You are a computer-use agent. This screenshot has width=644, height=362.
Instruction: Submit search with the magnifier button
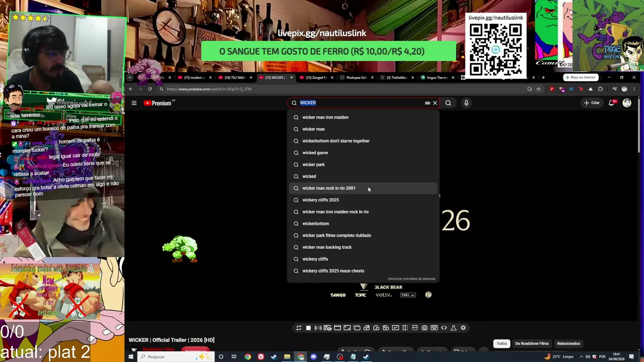pos(448,103)
